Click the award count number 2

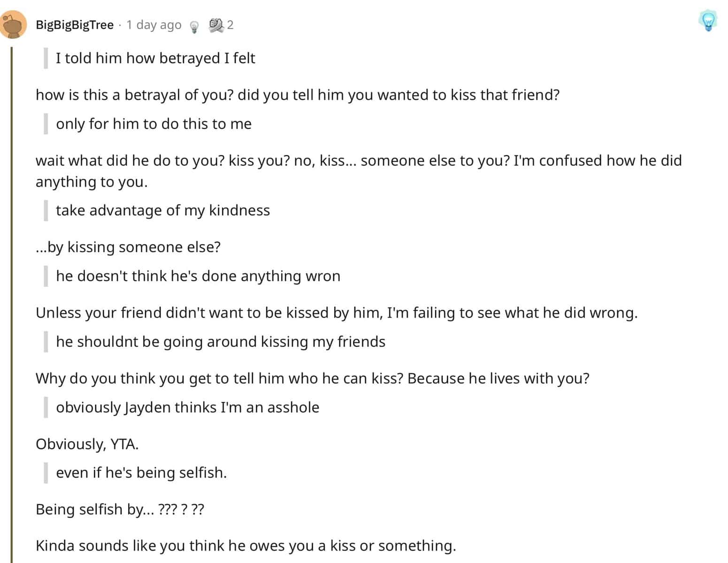pyautogui.click(x=230, y=25)
